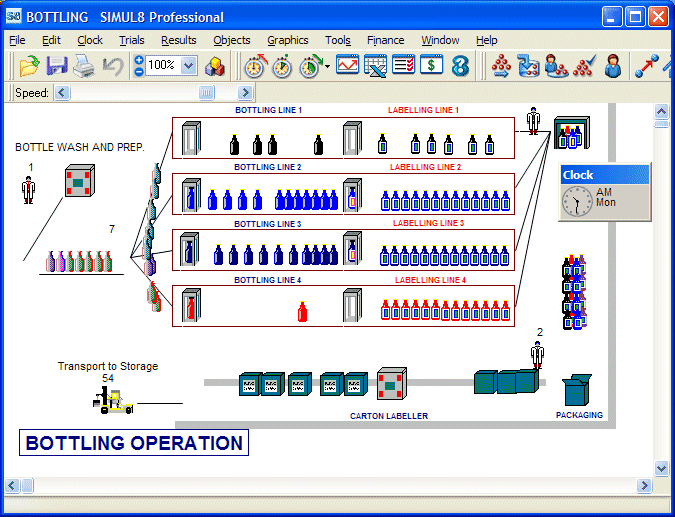The image size is (675, 517).
Task: Open the Trials menu
Action: coord(131,40)
